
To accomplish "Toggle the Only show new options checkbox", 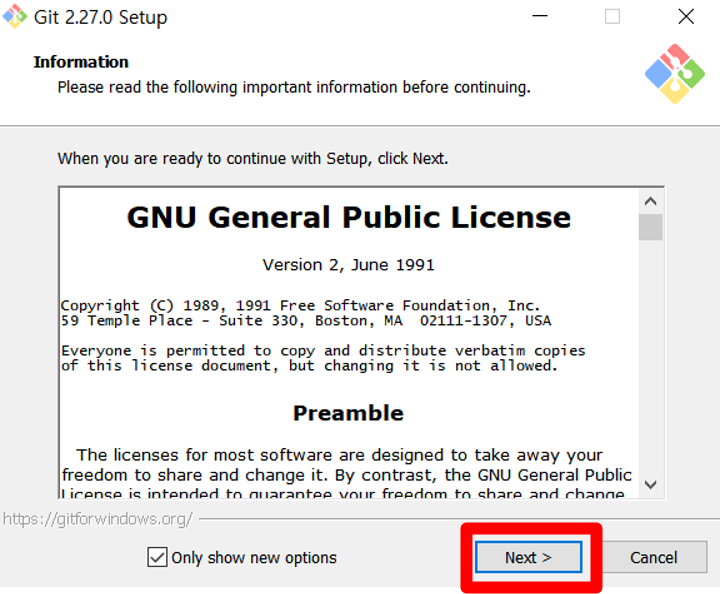I will pyautogui.click(x=157, y=557).
